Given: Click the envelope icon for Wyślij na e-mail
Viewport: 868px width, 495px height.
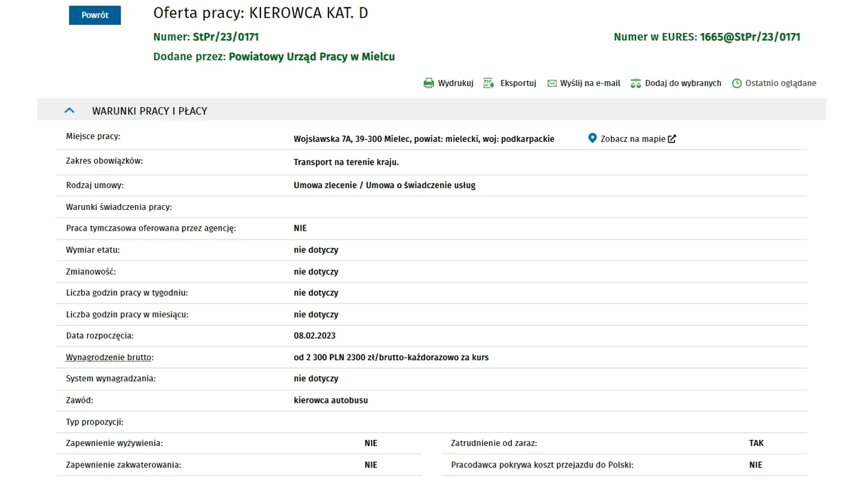Looking at the screenshot, I should [x=552, y=83].
